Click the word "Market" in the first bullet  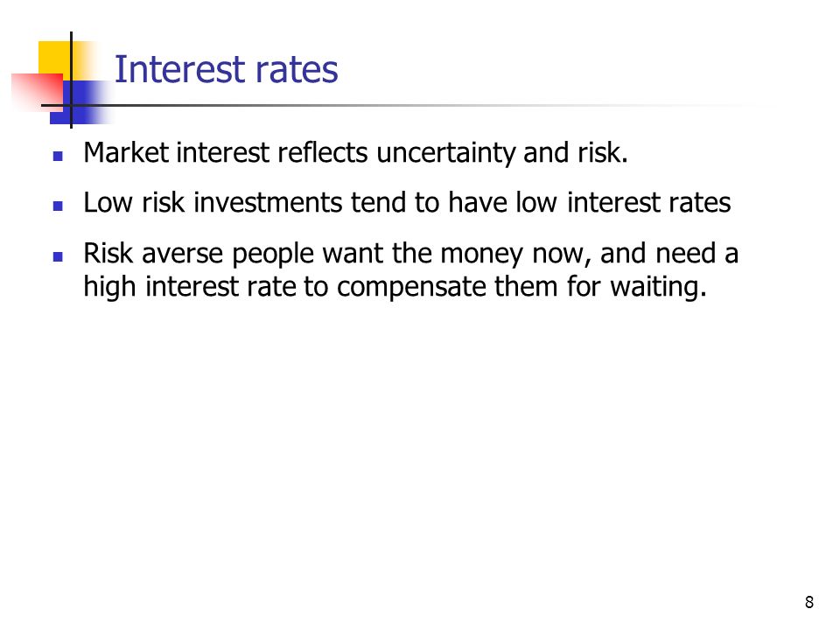click(126, 152)
